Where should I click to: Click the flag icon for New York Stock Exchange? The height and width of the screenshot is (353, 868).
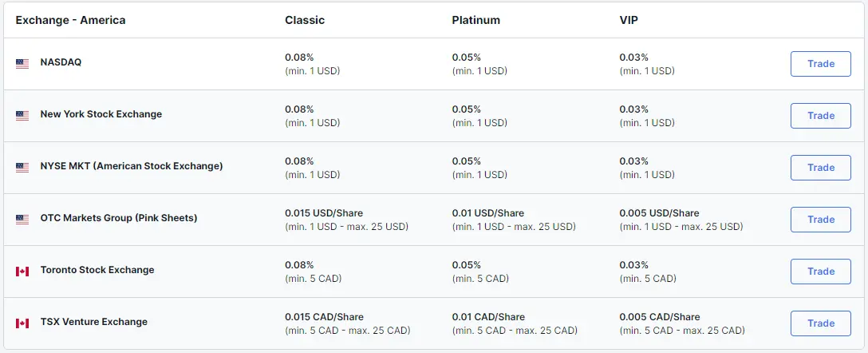(22, 115)
